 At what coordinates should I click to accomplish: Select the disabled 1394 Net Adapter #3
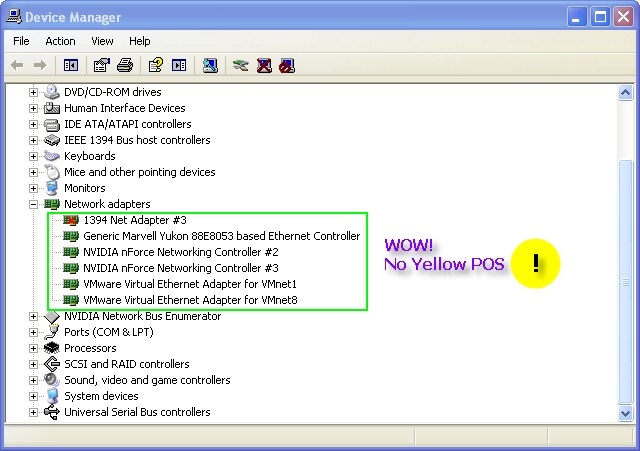(x=135, y=220)
